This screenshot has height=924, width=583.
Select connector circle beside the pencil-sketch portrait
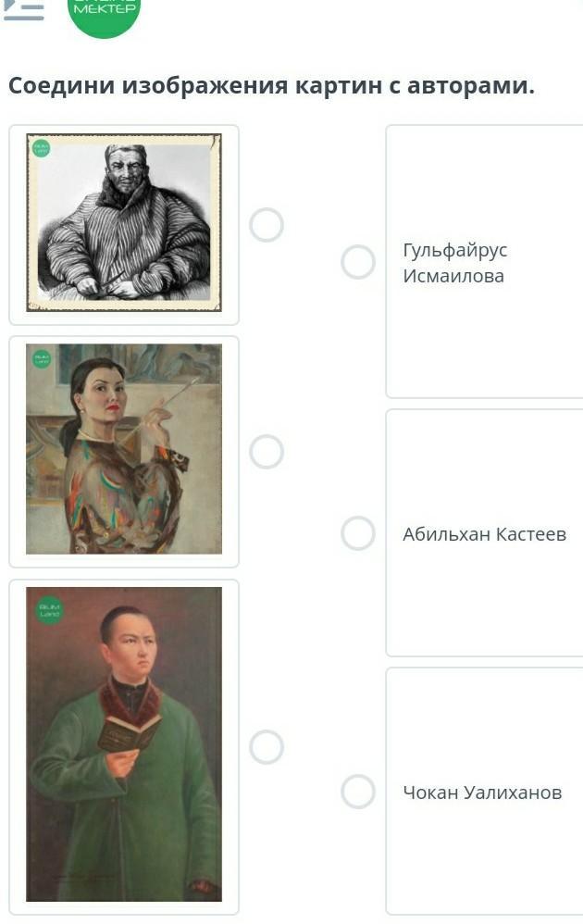[x=267, y=224]
